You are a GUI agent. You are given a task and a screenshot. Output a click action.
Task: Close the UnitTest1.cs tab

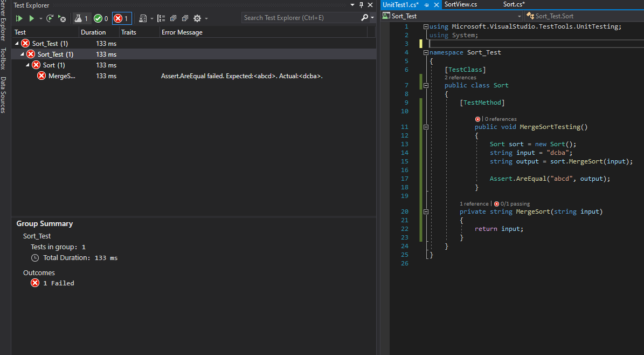point(436,5)
